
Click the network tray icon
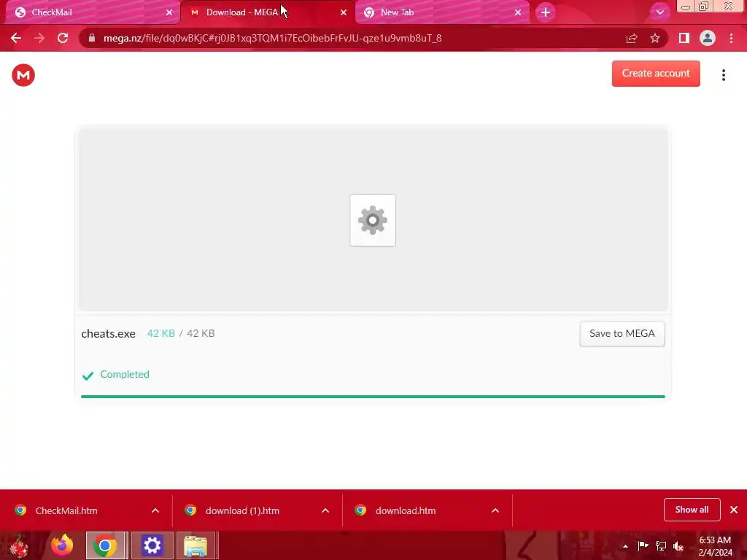point(661,546)
